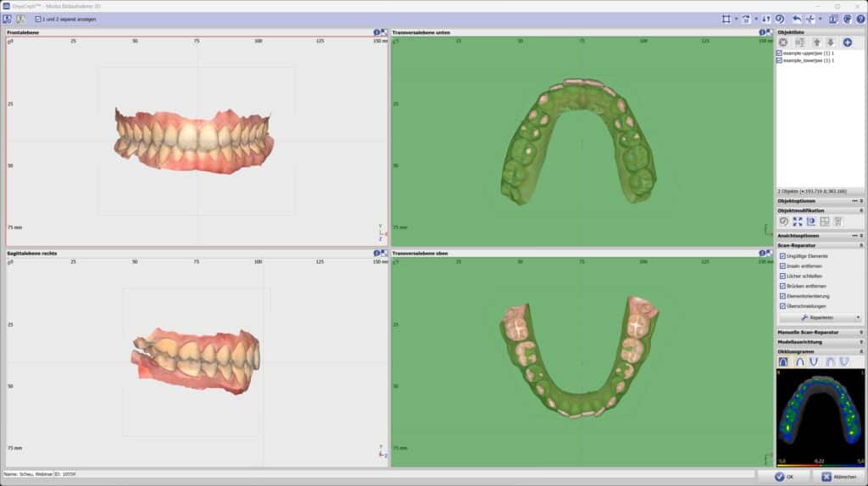
Task: Open the help question mark icon
Action: click(860, 19)
